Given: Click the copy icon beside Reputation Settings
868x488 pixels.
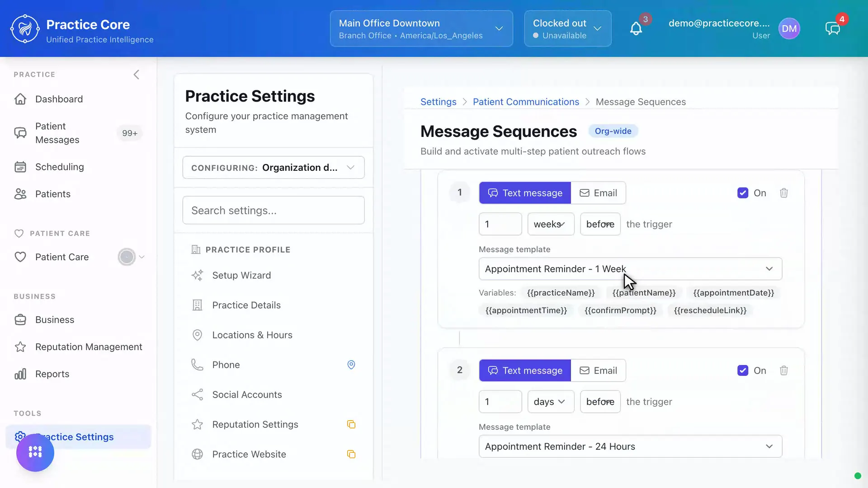Looking at the screenshot, I should point(351,424).
